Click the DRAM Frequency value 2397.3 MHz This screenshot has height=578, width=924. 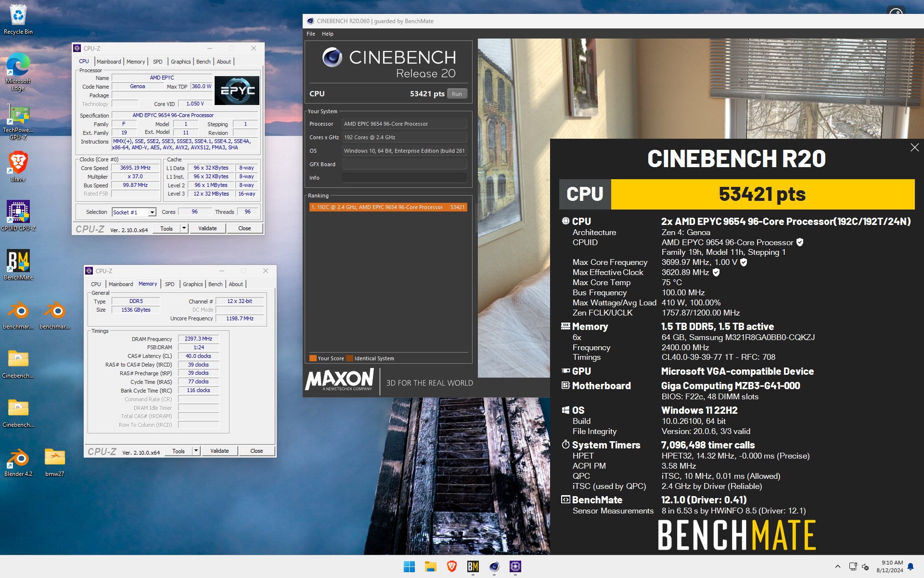198,339
